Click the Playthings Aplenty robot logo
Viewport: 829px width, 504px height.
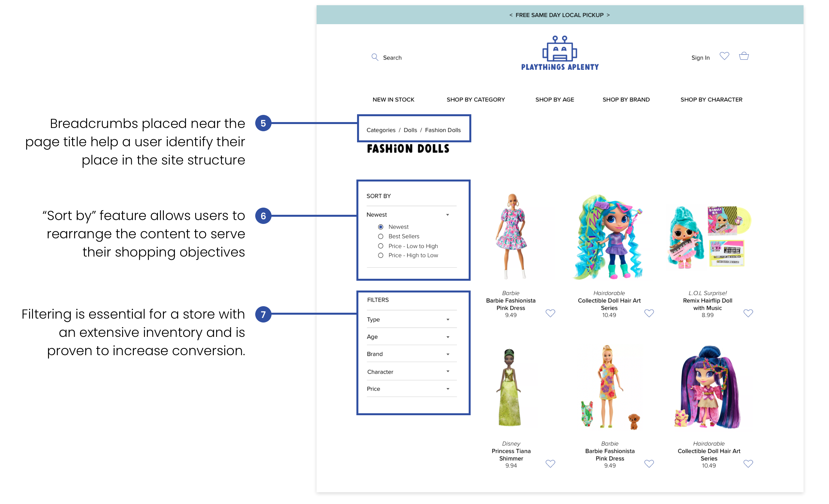click(560, 53)
